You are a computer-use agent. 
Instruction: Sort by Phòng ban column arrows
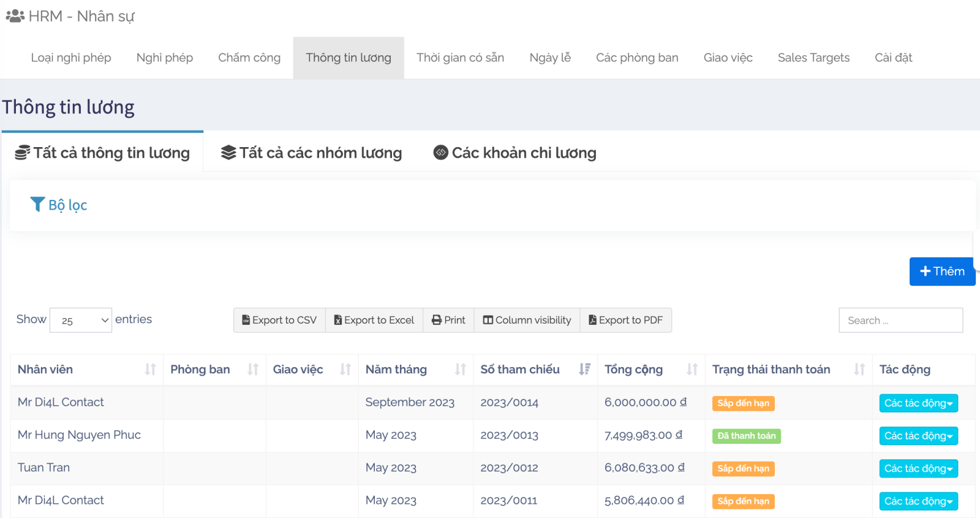pos(252,369)
